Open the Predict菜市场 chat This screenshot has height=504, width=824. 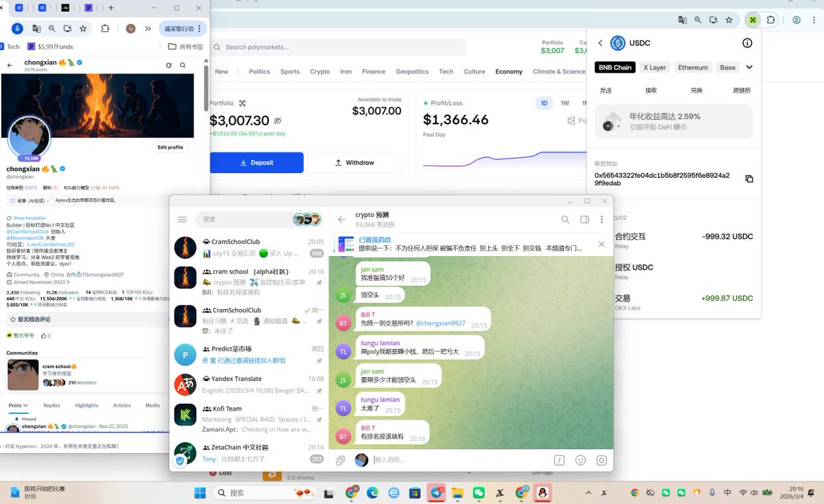pos(249,354)
